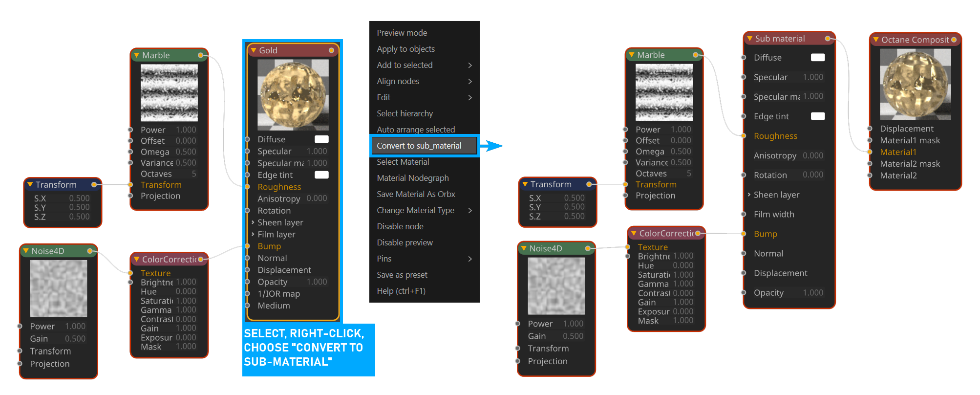Toggle Preview mode in the context menu
The image size is (980, 395).
(x=402, y=33)
